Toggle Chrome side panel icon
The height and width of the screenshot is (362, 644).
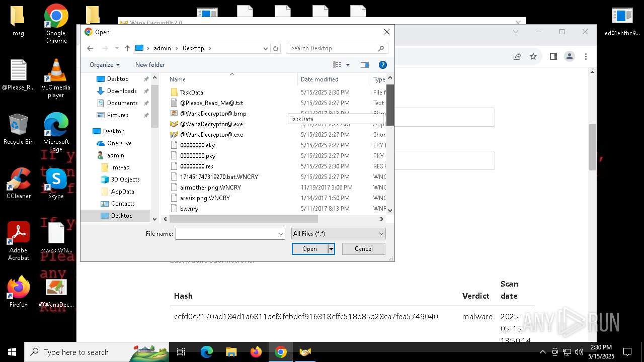(x=553, y=57)
